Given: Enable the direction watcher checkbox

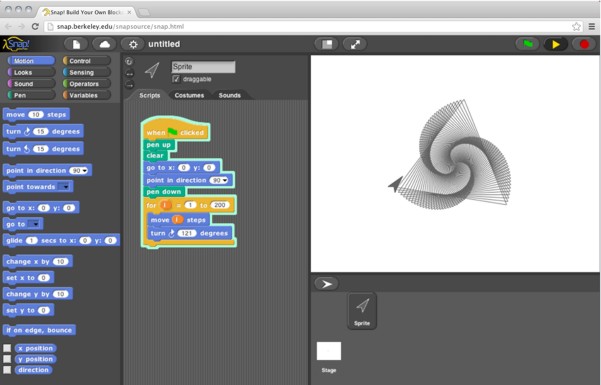Looking at the screenshot, I should pos(7,370).
